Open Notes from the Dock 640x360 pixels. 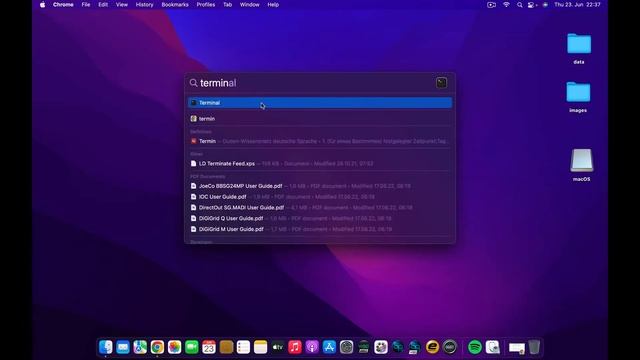(x=260, y=347)
